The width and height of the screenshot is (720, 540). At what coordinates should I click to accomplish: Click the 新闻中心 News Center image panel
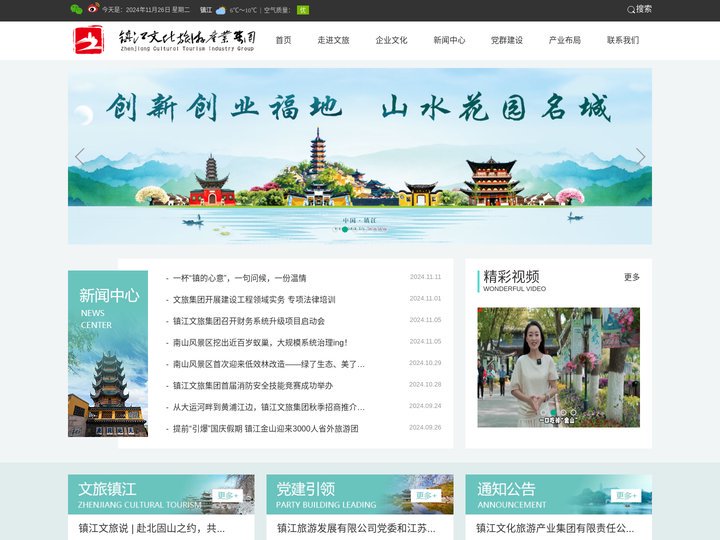[x=108, y=354]
